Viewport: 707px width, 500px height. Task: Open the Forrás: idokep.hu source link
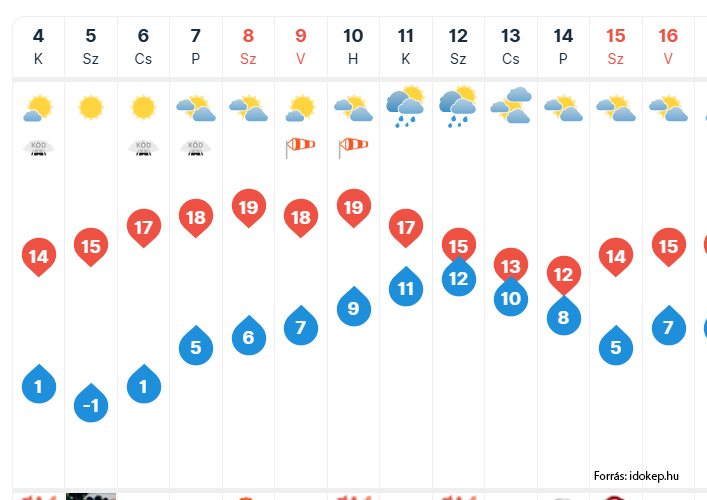tap(636, 476)
